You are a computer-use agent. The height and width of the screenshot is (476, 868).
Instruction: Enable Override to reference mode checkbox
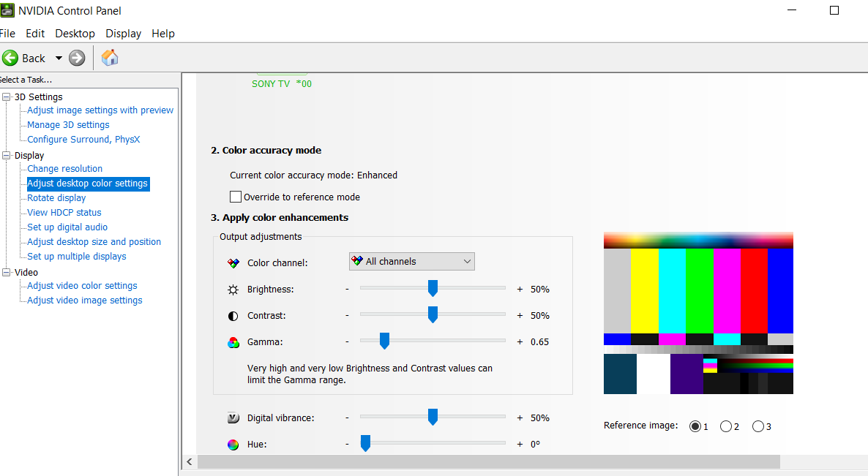tap(235, 197)
